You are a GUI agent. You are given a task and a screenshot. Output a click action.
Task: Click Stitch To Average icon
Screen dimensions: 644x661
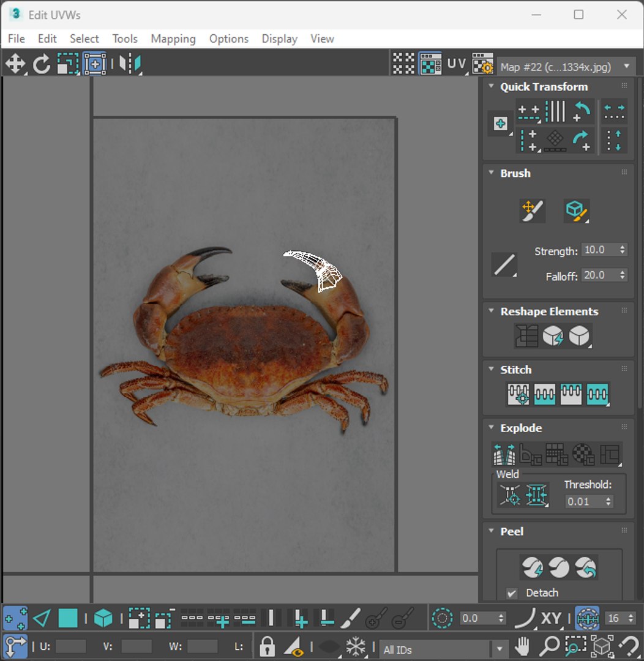tap(544, 394)
